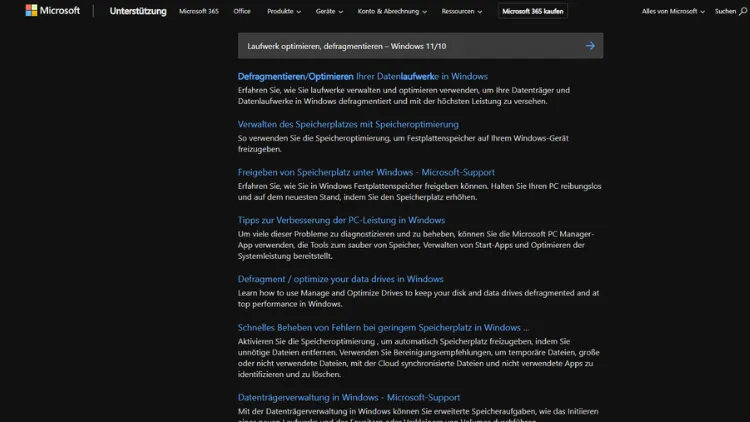Click text 'Aktivieren Sie die Speicheroptimierung'
This screenshot has width=750, height=422.
pyautogui.click(x=306, y=341)
